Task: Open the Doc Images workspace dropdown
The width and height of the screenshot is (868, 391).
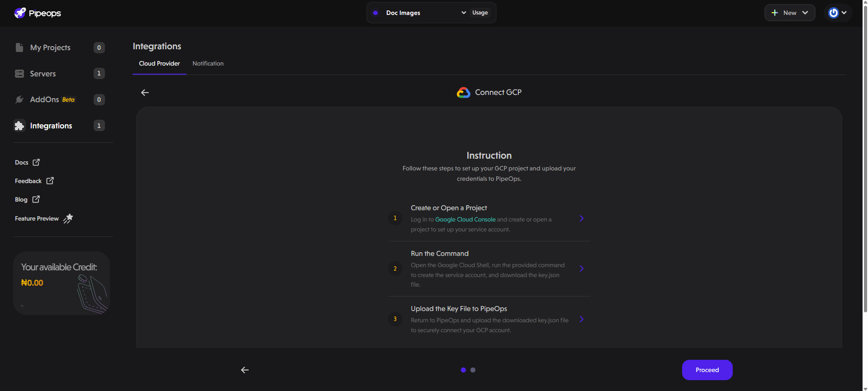Action: click(x=420, y=13)
